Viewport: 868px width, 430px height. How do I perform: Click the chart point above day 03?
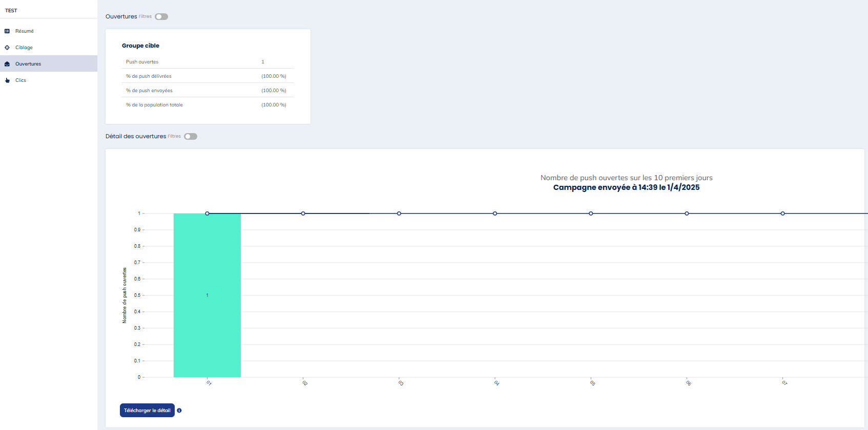[399, 213]
